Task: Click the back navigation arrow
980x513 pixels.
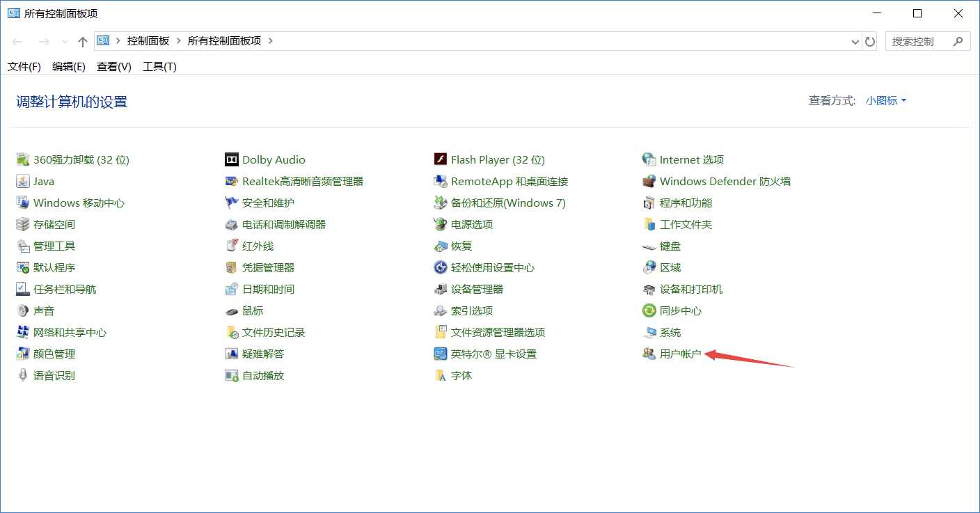Action: [17, 42]
